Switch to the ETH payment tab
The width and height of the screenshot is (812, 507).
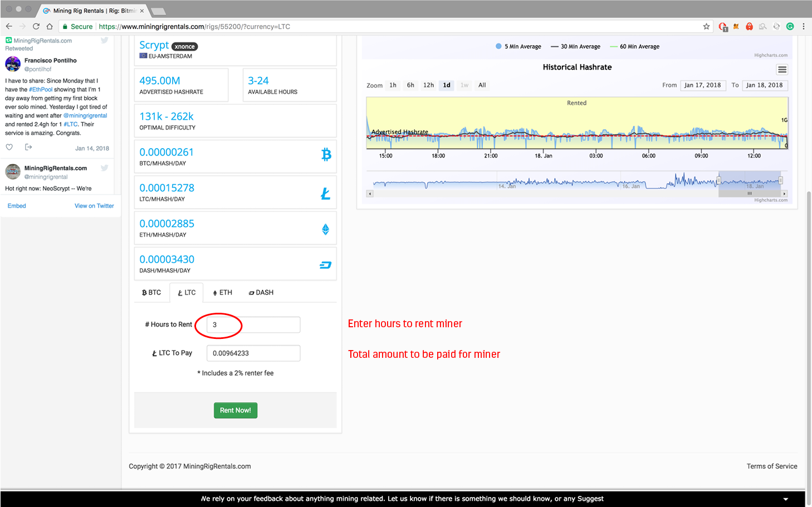(222, 292)
